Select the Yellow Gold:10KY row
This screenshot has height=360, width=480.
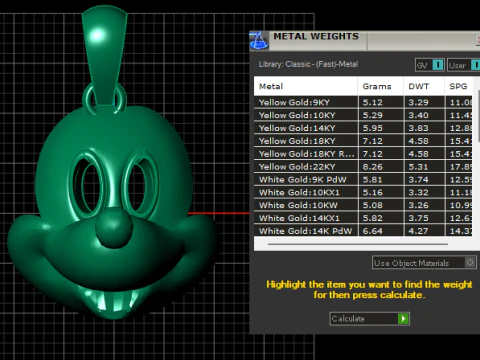[363, 115]
